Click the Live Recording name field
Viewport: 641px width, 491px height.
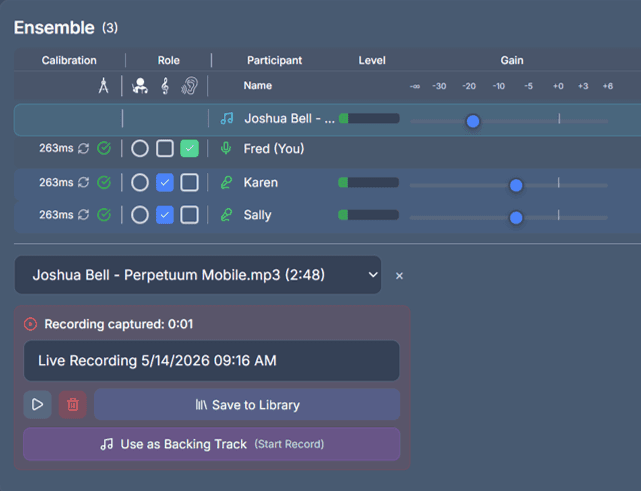coord(212,361)
